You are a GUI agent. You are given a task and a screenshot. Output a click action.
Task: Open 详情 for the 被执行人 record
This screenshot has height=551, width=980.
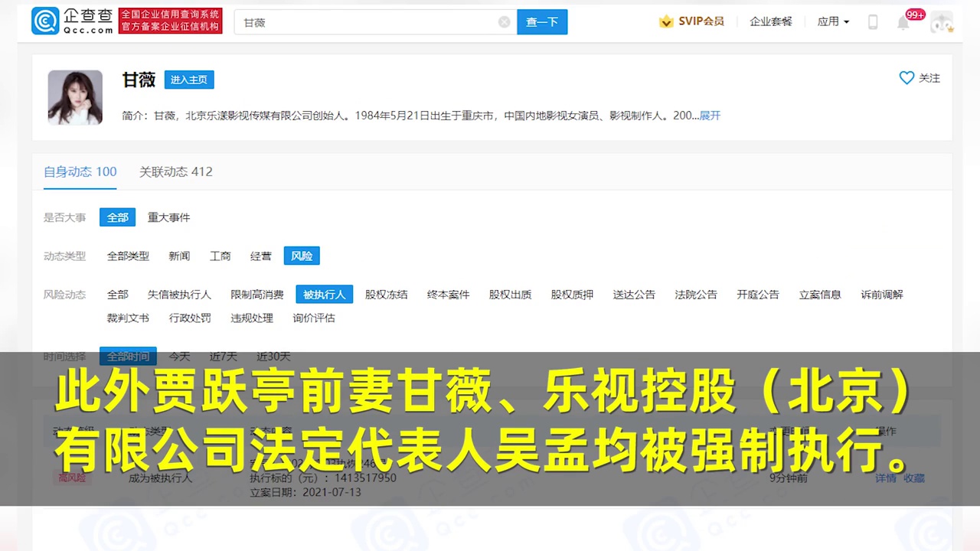coord(886,478)
